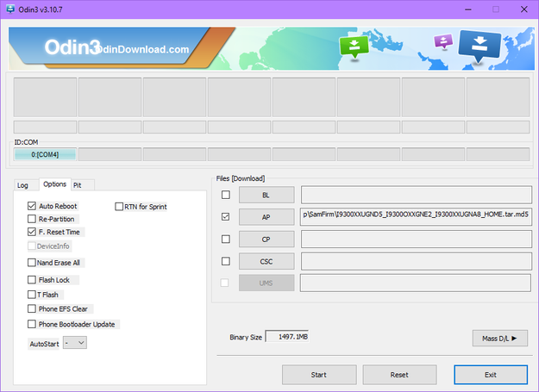Click the Start button
539x392 pixels.
point(319,375)
